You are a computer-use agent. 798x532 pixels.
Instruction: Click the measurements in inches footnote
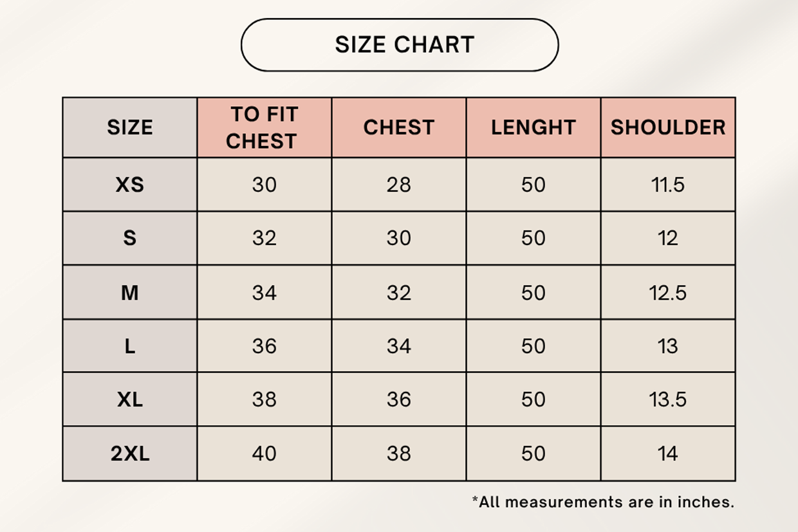[603, 502]
